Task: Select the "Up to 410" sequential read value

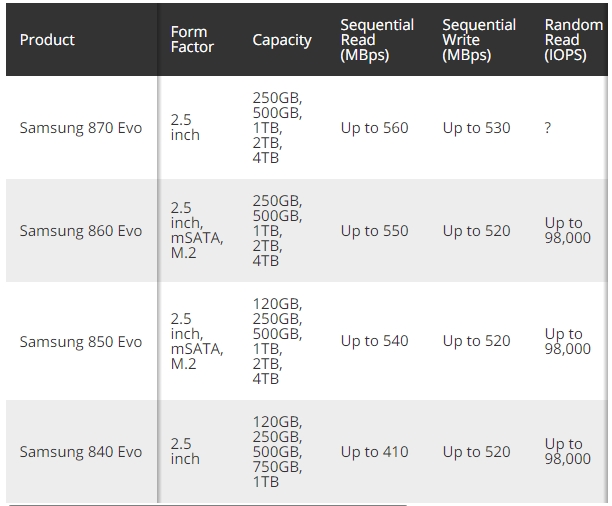Action: pyautogui.click(x=374, y=452)
